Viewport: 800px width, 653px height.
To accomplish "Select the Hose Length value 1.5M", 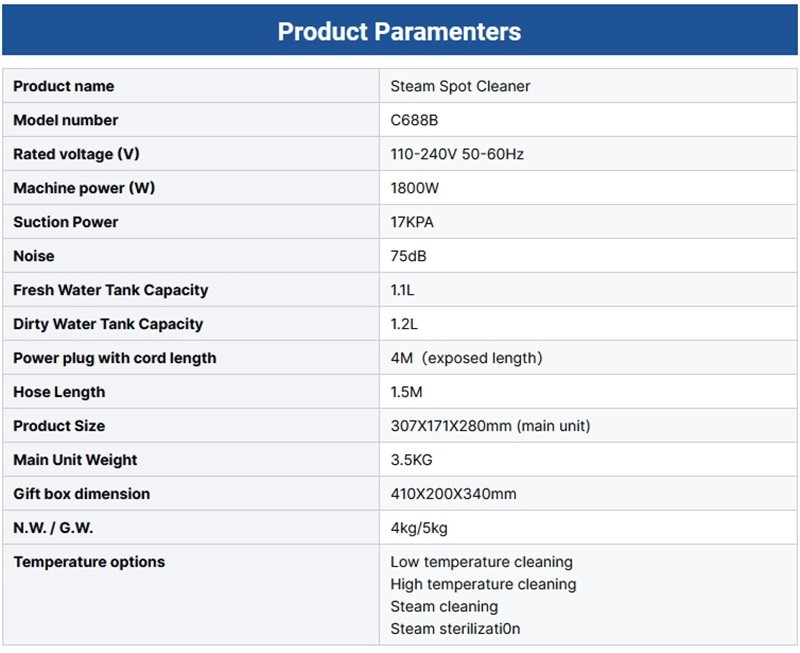I will (408, 392).
